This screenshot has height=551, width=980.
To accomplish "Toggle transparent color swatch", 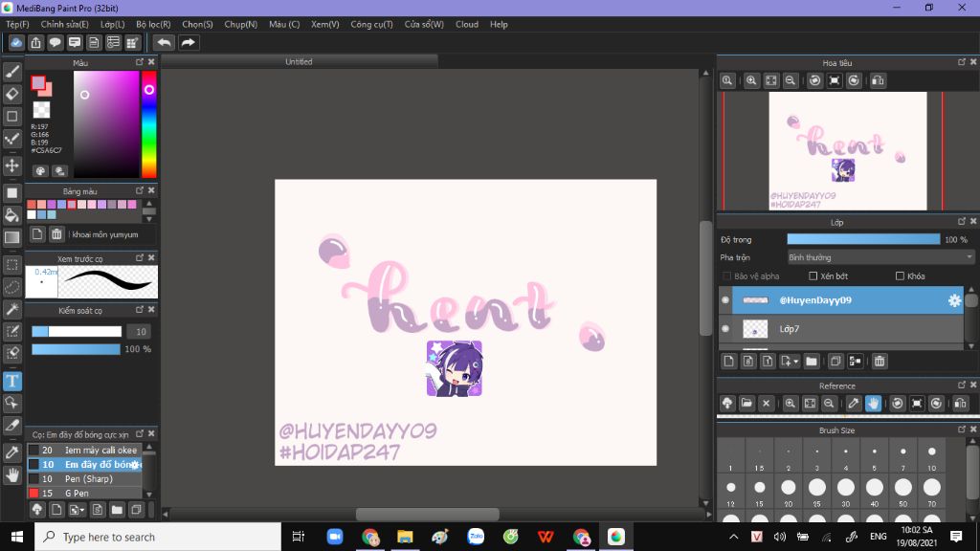I will pos(41,110).
